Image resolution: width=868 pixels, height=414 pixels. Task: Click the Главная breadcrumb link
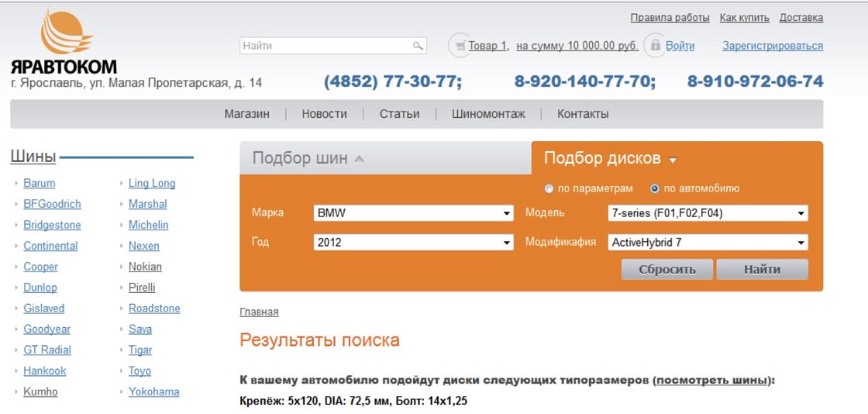tap(259, 312)
